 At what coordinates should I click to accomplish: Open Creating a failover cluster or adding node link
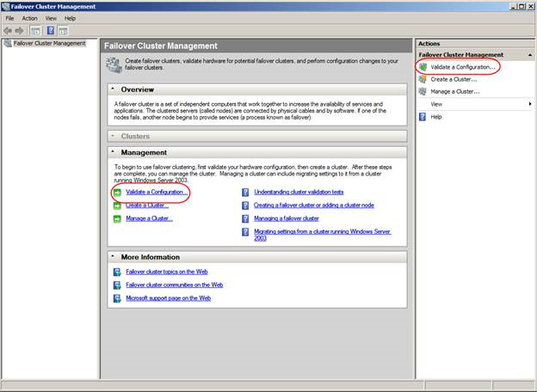tap(314, 205)
